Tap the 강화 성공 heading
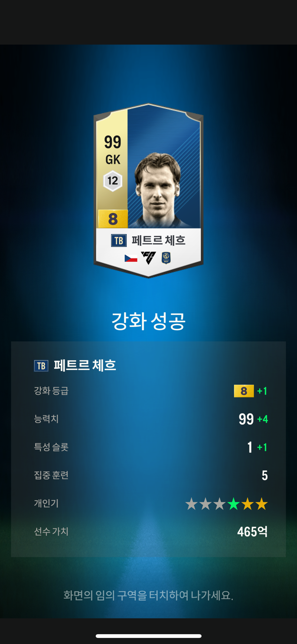Image resolution: width=297 pixels, height=644 pixels. [148, 321]
